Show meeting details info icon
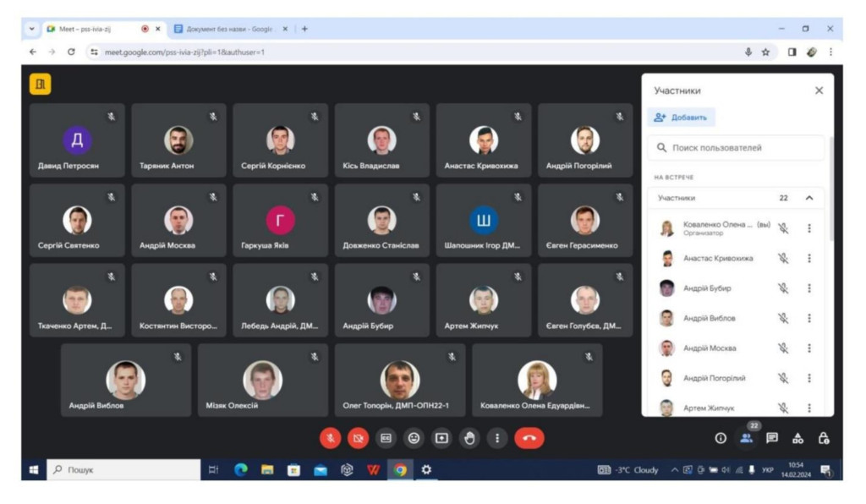Screen dimensions: 866x504 point(721,438)
